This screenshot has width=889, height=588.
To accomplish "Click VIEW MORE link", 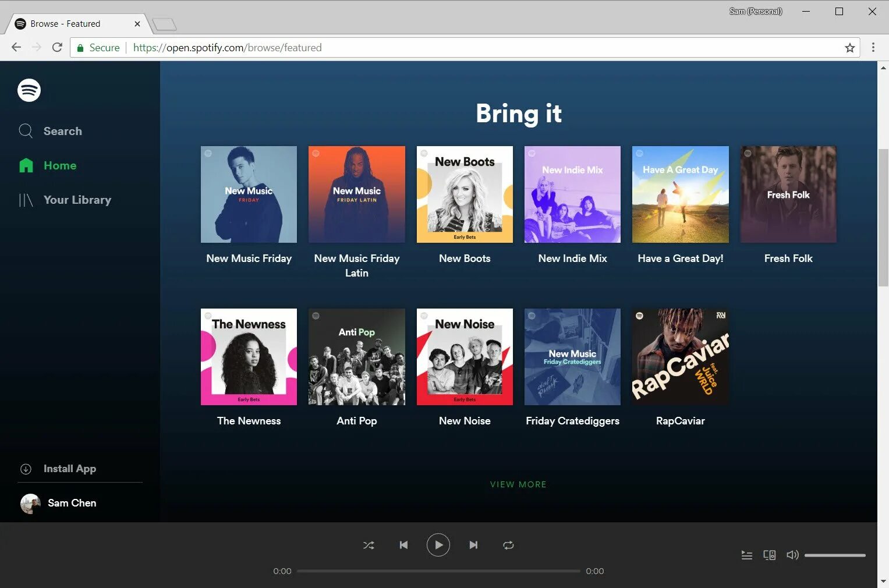I will pos(518,484).
